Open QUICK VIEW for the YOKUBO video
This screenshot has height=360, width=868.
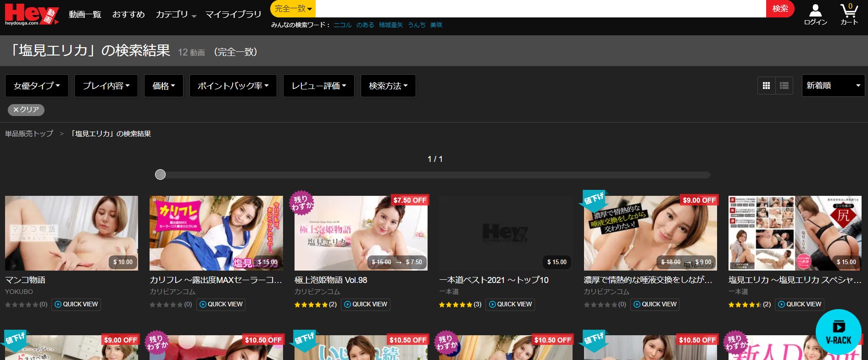(76, 305)
